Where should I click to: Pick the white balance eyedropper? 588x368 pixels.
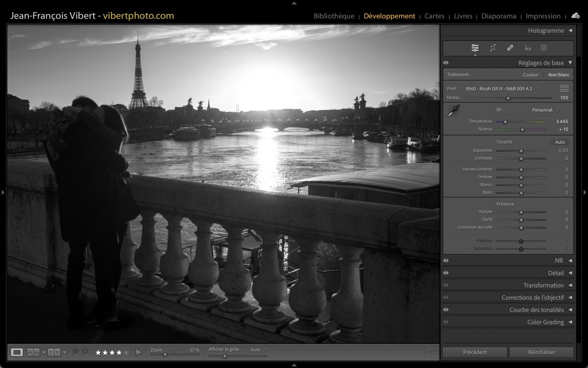[x=453, y=111]
